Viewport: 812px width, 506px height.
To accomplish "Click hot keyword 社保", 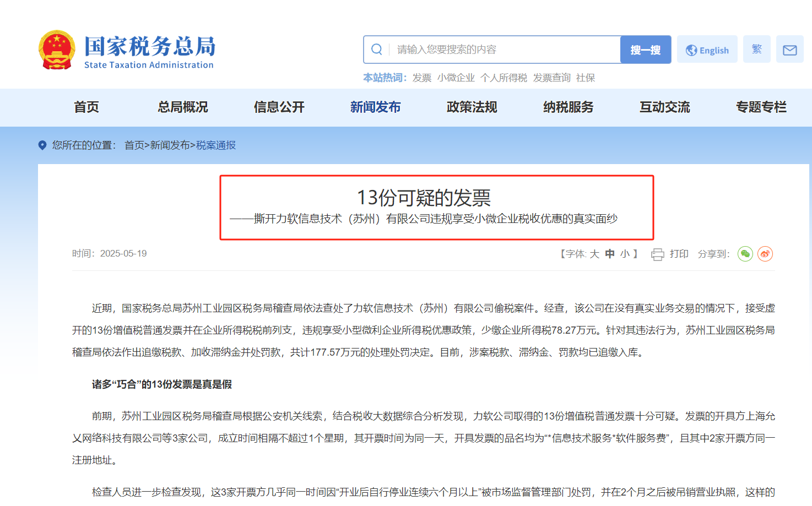I will 586,78.
